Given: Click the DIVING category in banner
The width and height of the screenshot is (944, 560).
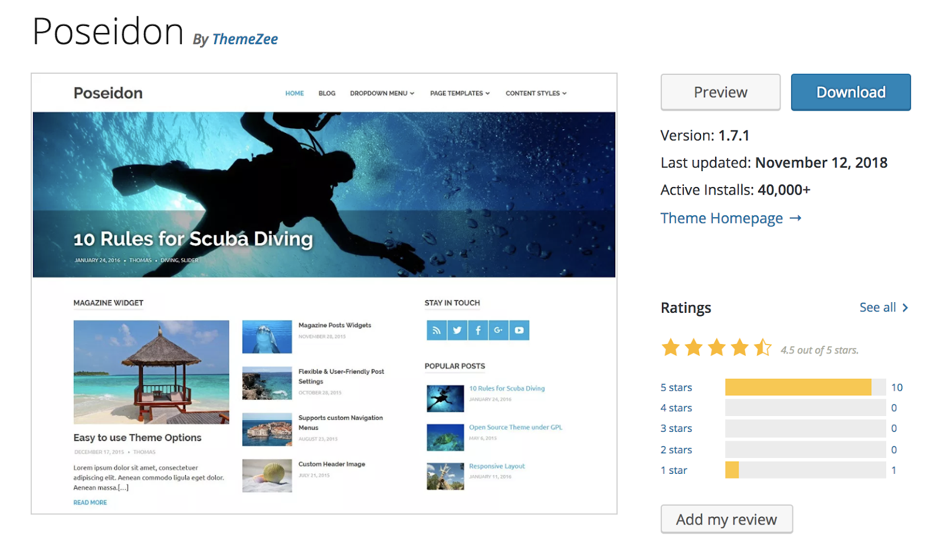Looking at the screenshot, I should (169, 260).
